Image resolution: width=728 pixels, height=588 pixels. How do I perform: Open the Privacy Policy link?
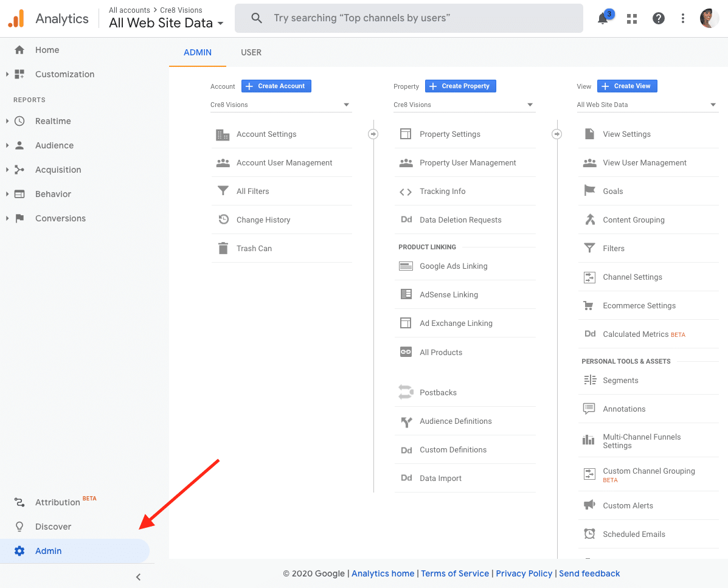point(524,573)
